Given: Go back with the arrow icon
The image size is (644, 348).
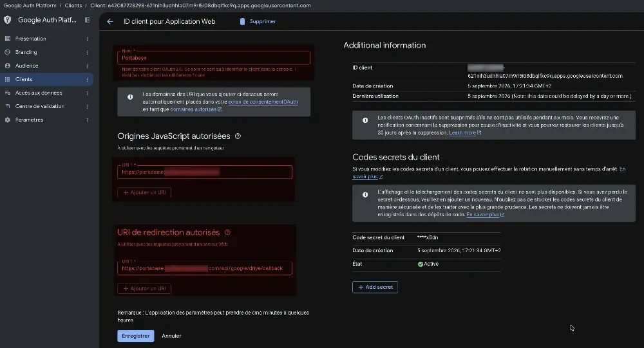Looking at the screenshot, I should coord(109,21).
